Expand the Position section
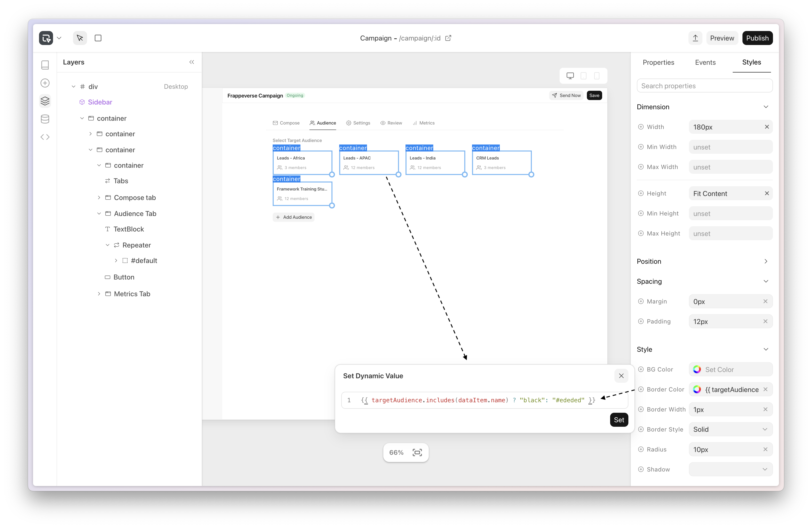Image resolution: width=812 pixels, height=528 pixels. tap(766, 261)
